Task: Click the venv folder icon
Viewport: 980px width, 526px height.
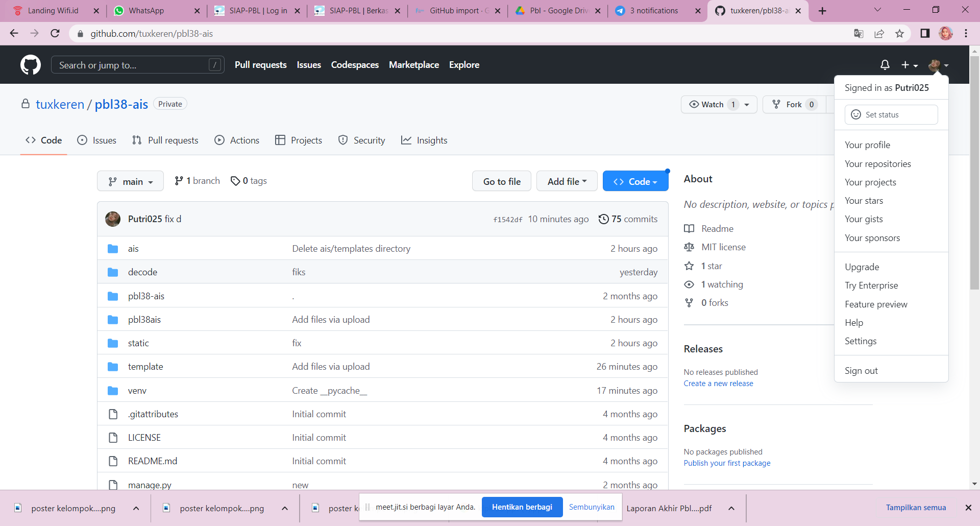Action: pyautogui.click(x=113, y=391)
